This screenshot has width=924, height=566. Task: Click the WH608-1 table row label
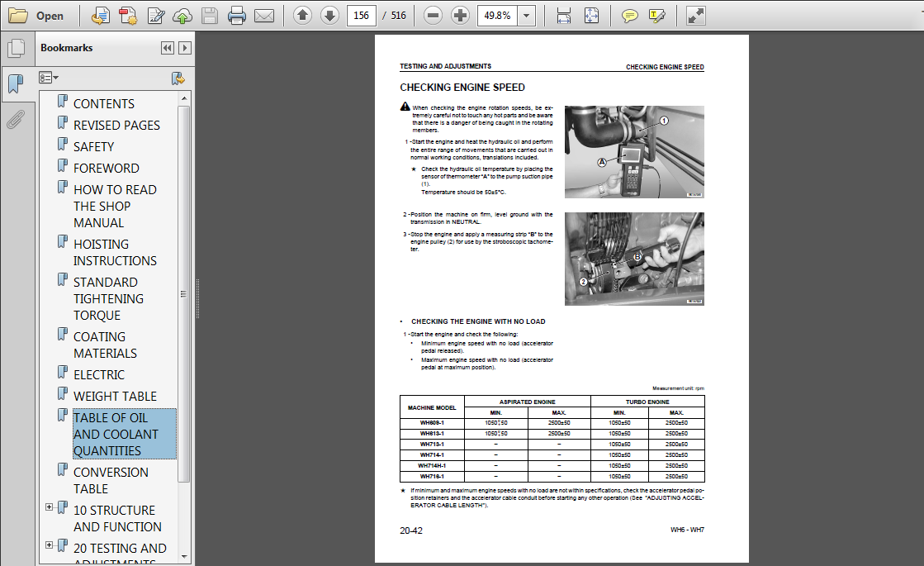point(432,423)
